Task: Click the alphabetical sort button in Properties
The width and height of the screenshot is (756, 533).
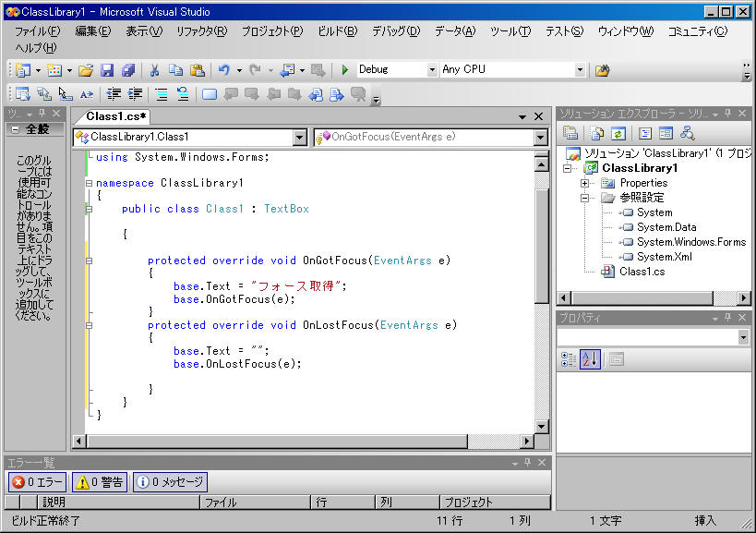Action: tap(590, 359)
